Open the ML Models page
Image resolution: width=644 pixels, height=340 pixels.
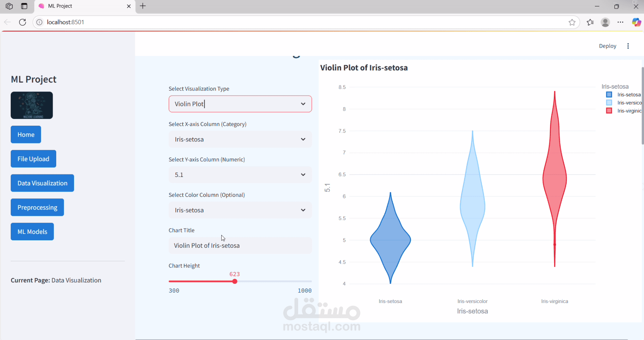click(32, 231)
